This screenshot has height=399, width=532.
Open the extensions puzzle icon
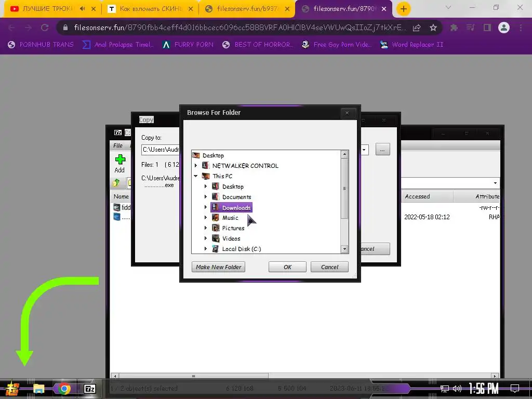coord(454,28)
